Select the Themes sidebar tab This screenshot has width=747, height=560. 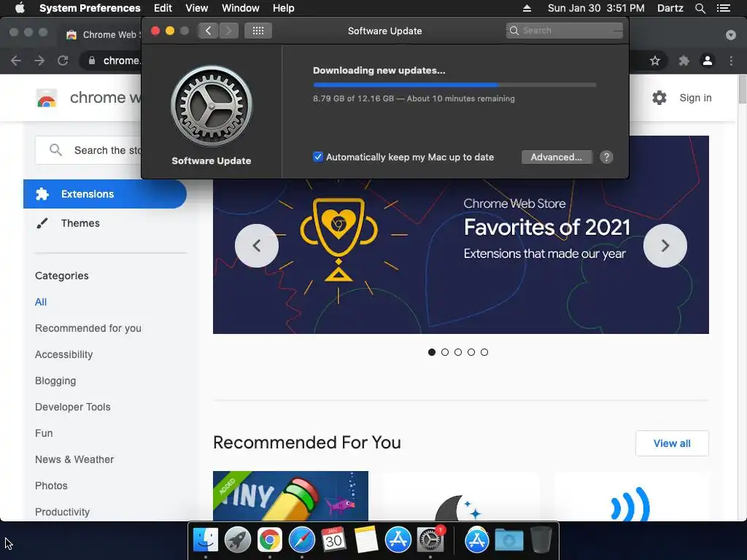80,223
